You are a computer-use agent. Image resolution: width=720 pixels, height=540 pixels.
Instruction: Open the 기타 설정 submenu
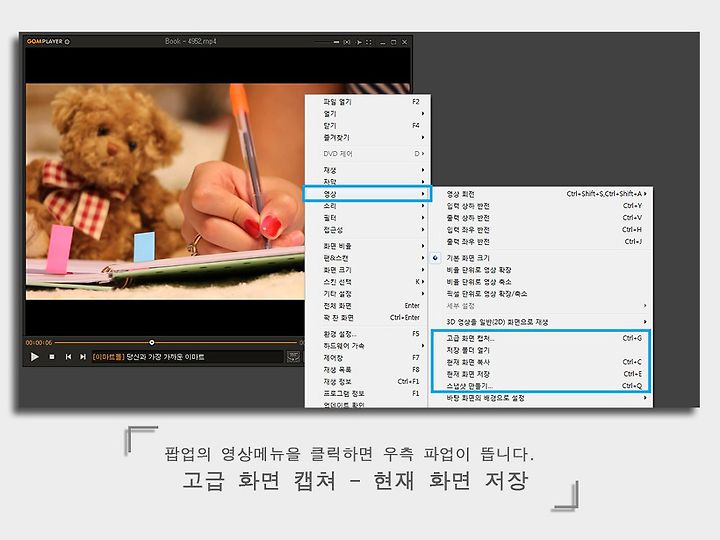(x=367, y=294)
